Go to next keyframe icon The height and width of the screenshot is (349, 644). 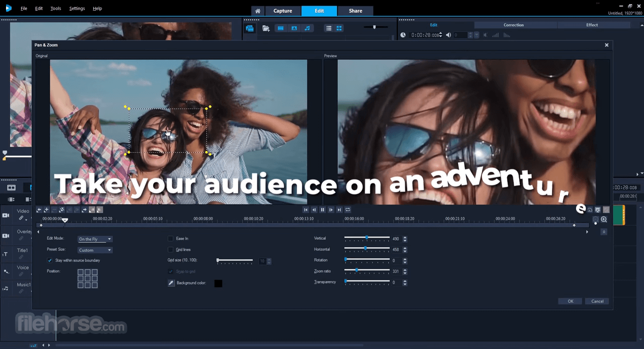[x=84, y=210]
